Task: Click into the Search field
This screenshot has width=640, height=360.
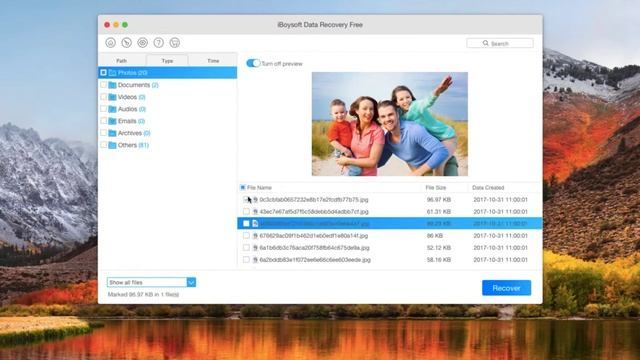Action: tap(500, 43)
